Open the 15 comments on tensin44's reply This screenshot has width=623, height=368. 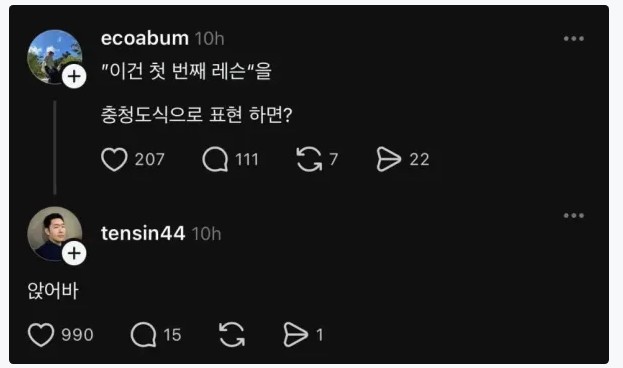click(x=143, y=335)
